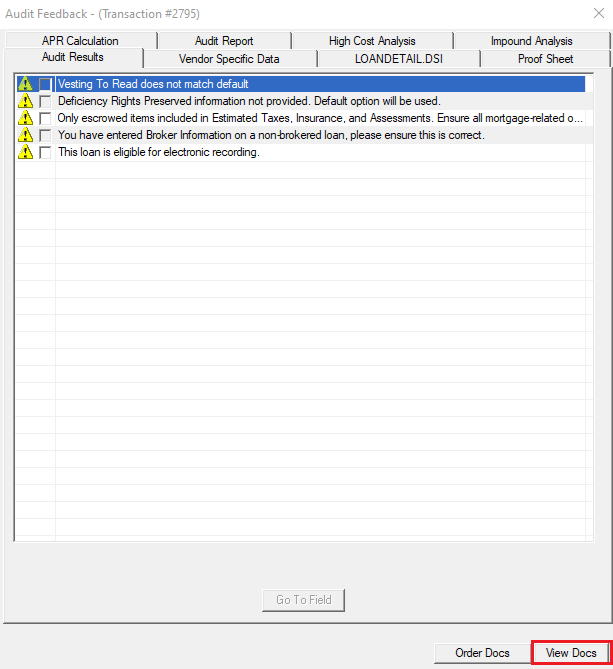Image resolution: width=613 pixels, height=669 pixels.
Task: Click warning icon beside Only escrowed items message
Action: coord(25,118)
